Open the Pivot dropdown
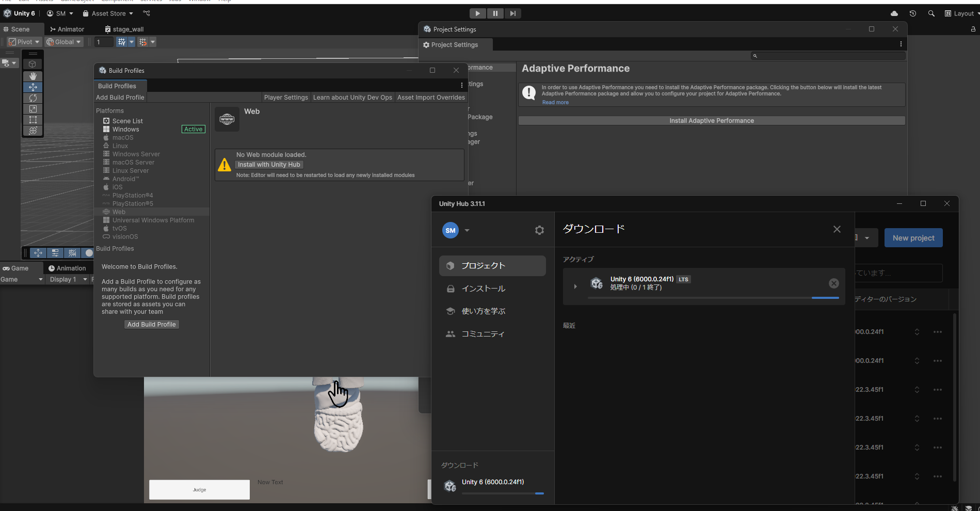This screenshot has height=511, width=980. coord(24,42)
